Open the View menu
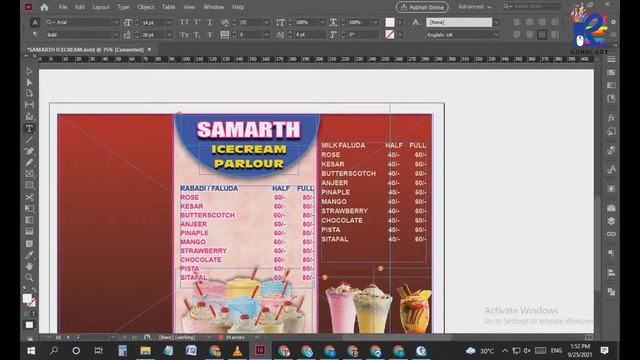Screen dimensions: 640x360 pyautogui.click(x=189, y=7)
